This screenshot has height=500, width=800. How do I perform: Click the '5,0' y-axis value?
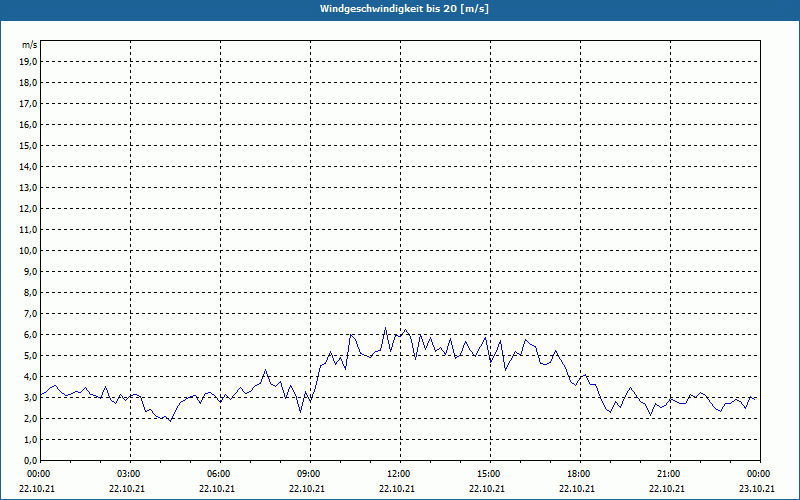click(x=30, y=356)
